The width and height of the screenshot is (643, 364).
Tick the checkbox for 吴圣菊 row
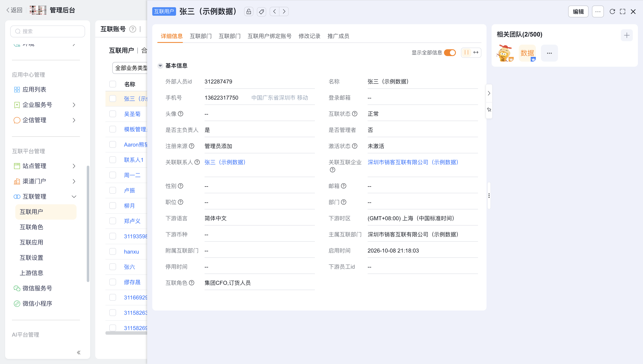coord(113,114)
